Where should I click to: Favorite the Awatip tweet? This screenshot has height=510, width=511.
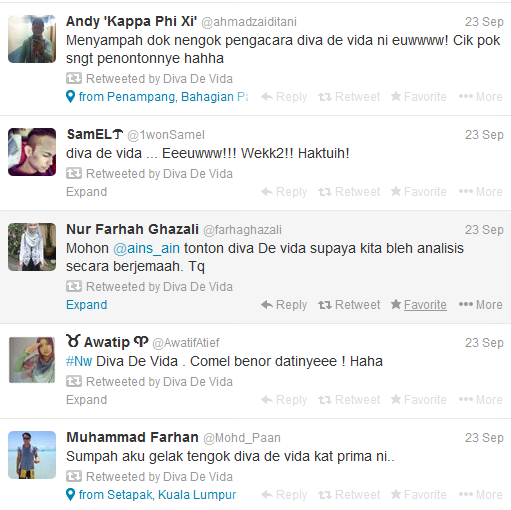[x=419, y=400]
